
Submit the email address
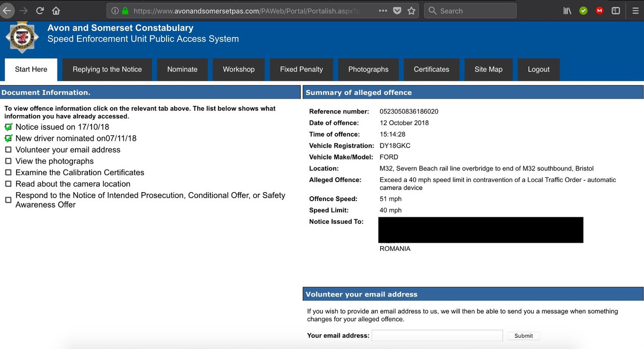(523, 335)
